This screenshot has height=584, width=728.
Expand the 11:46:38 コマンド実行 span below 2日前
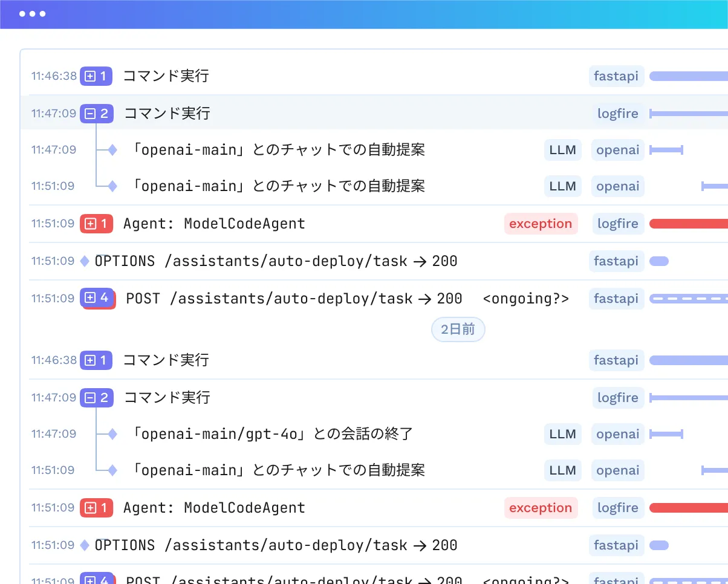(x=96, y=360)
